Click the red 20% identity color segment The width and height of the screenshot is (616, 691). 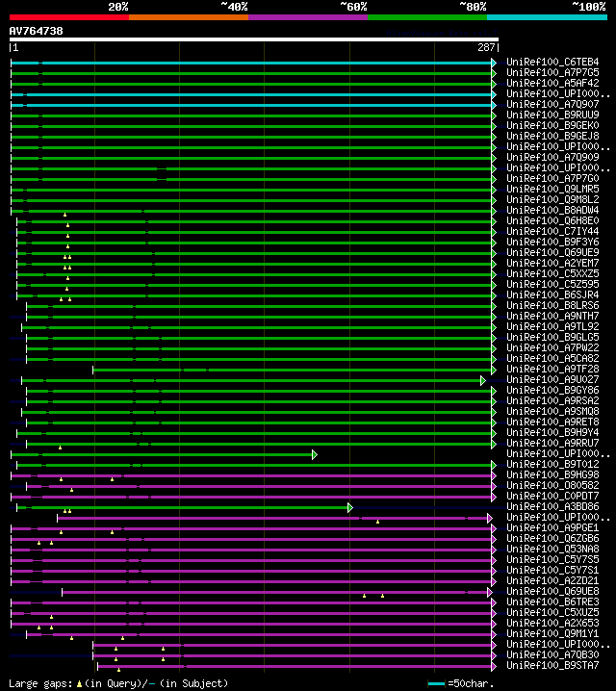(69, 17)
